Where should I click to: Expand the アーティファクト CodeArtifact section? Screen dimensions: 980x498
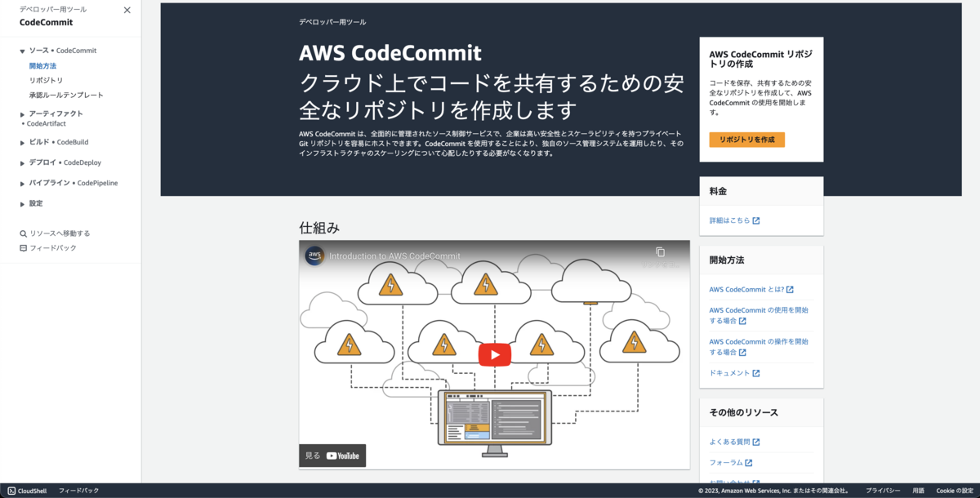23,113
